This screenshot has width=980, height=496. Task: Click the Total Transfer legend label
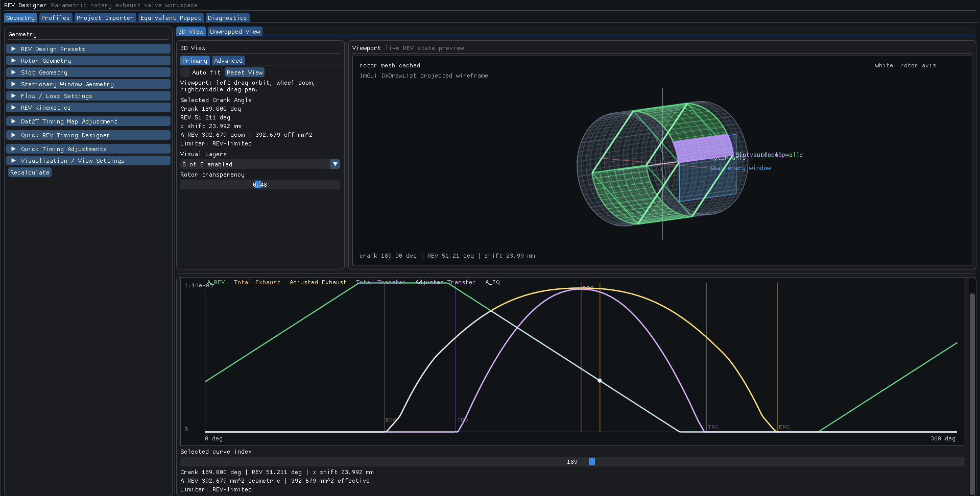381,282
